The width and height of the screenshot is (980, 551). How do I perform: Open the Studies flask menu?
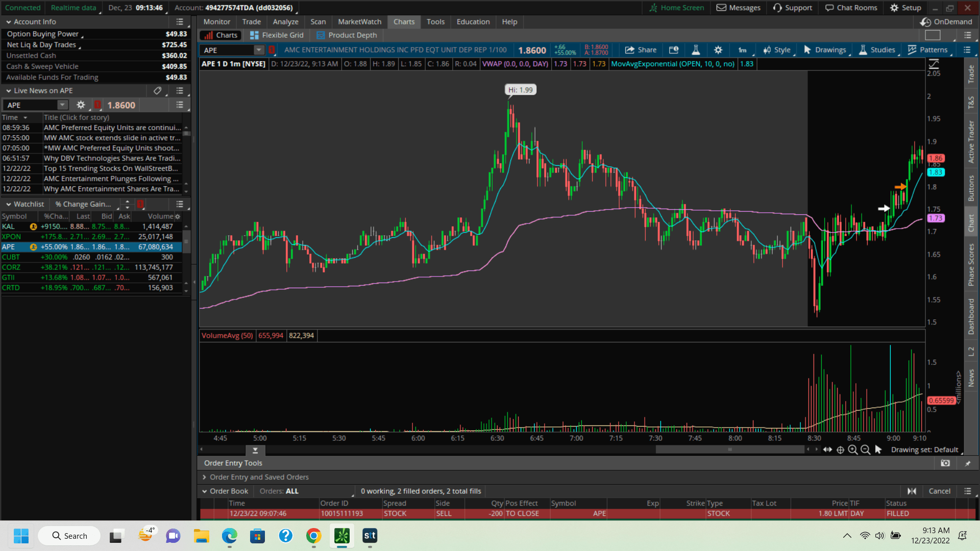click(x=877, y=50)
